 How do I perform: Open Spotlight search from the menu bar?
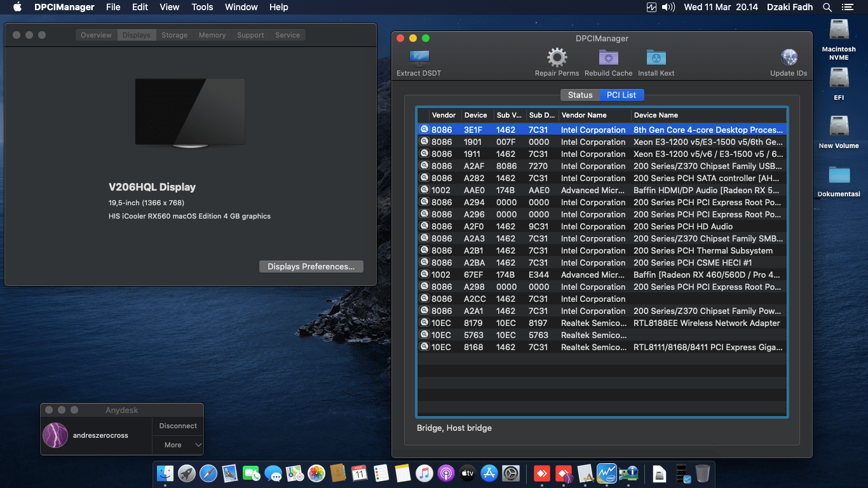[x=827, y=7]
